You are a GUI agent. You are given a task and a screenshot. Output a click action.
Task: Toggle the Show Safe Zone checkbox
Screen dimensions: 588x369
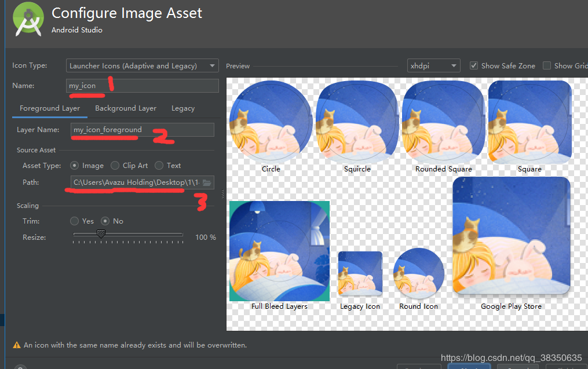(474, 65)
